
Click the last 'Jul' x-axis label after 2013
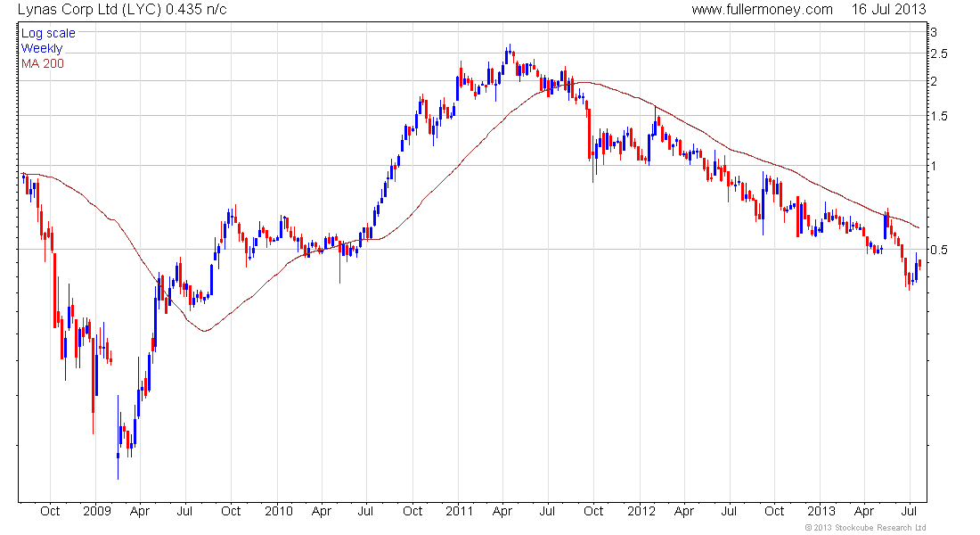910,511
